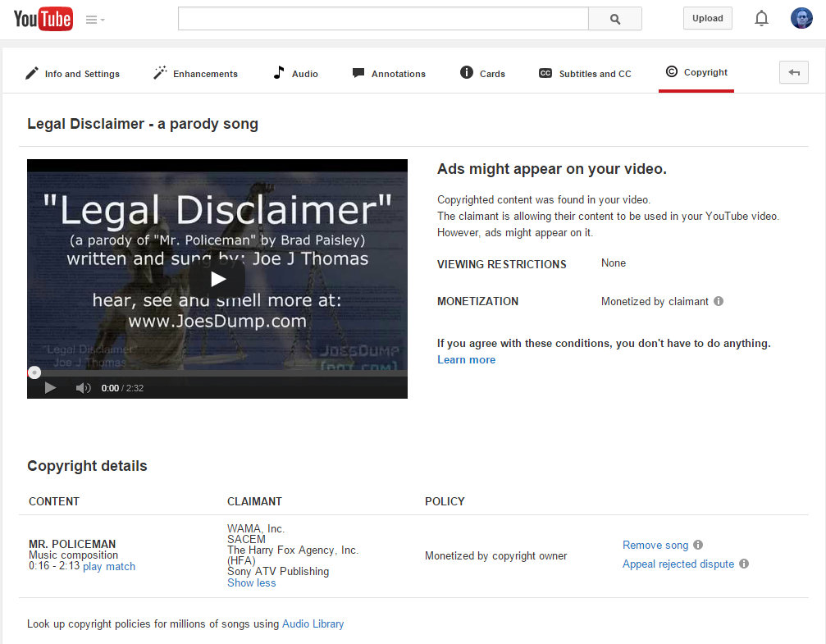Click the YouTube logo
This screenshot has width=826, height=644.
43,19
